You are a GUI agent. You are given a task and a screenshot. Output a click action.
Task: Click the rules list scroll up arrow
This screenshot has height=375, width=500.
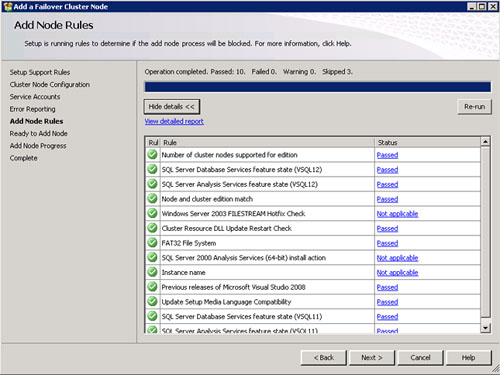point(485,142)
